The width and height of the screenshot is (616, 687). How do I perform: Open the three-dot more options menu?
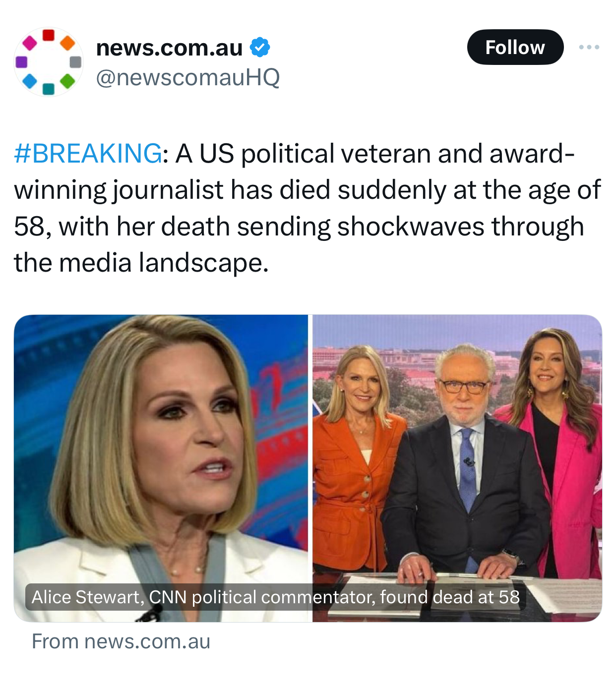(x=589, y=47)
